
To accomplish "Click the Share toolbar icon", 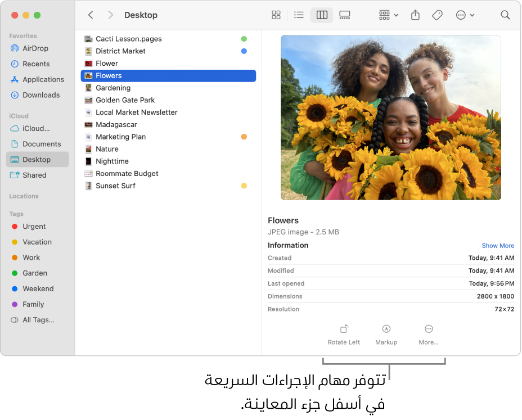I will click(x=415, y=15).
